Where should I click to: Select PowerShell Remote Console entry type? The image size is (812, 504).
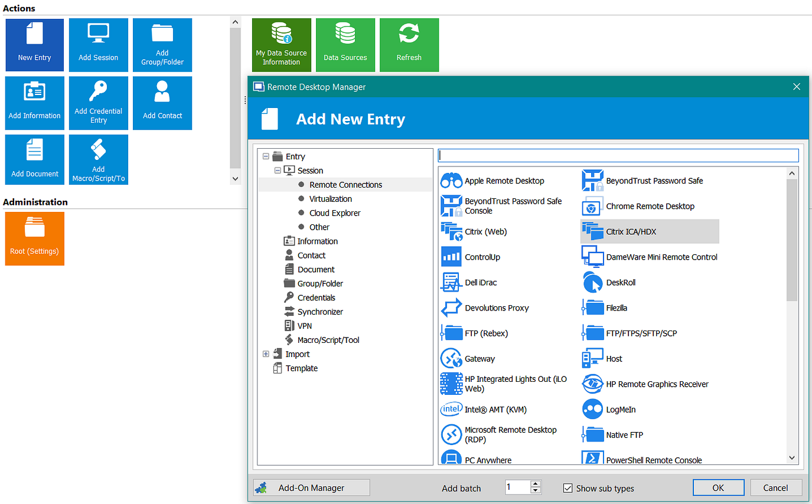tap(643, 457)
